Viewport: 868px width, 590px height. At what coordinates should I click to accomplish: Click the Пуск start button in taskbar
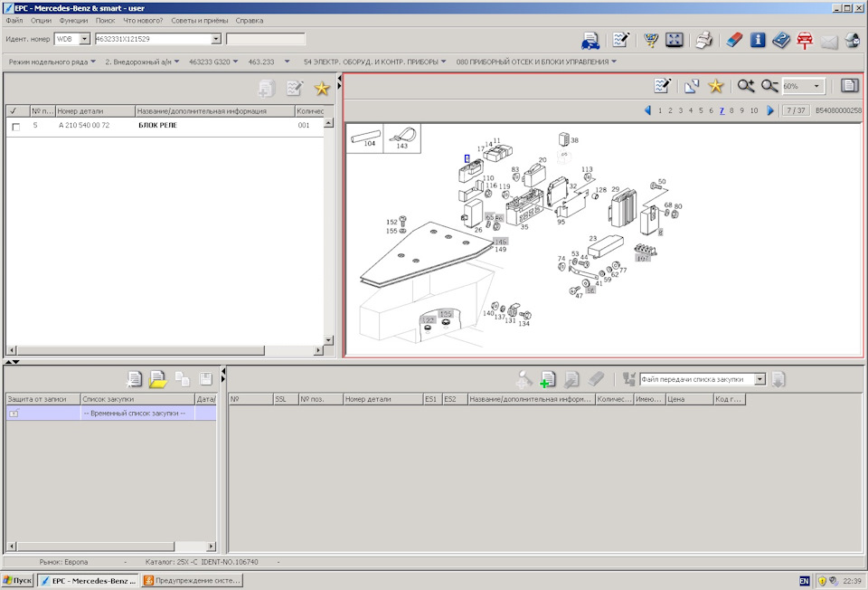(x=17, y=581)
